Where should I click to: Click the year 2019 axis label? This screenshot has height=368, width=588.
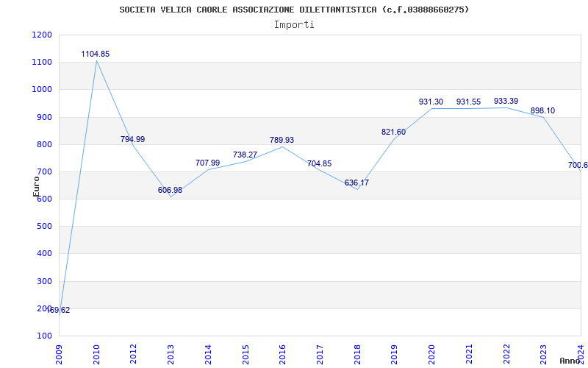(x=394, y=354)
